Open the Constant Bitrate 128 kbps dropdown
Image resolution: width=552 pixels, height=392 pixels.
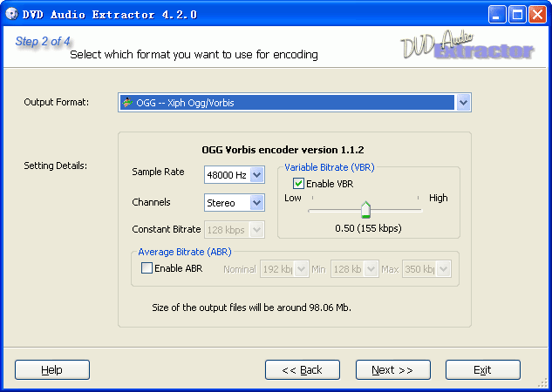coord(257,230)
